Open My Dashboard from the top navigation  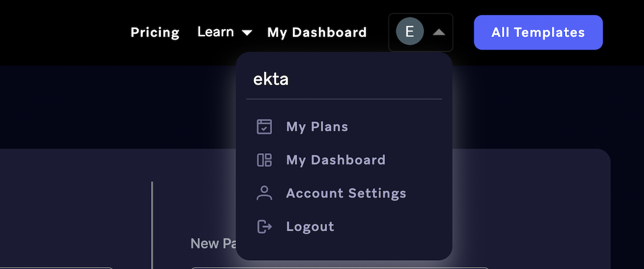click(x=317, y=32)
